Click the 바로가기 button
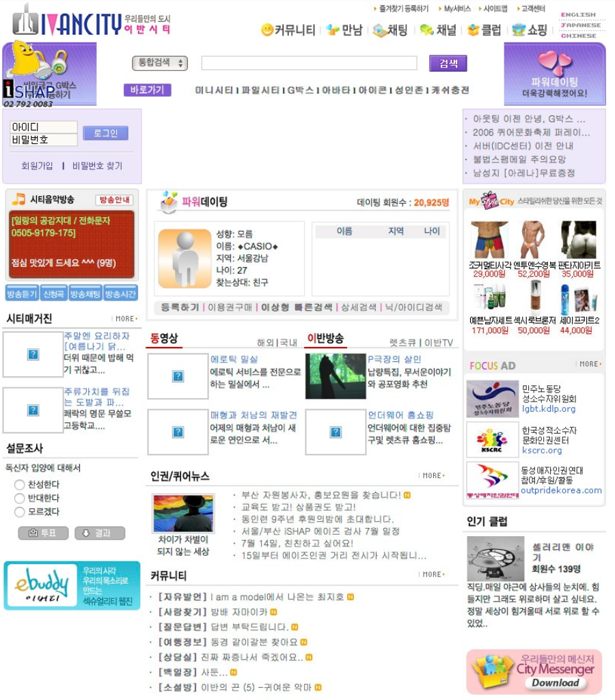This screenshot has width=615, height=700. click(147, 89)
